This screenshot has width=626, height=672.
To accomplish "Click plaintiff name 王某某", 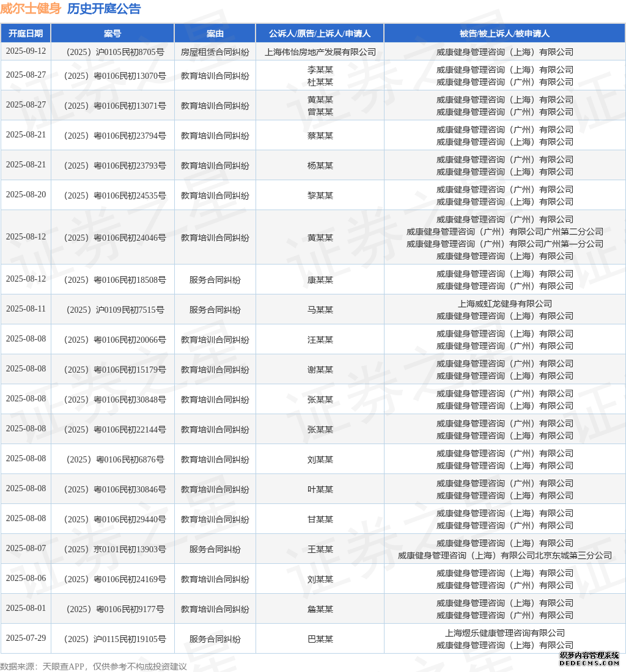I will click(x=320, y=549).
